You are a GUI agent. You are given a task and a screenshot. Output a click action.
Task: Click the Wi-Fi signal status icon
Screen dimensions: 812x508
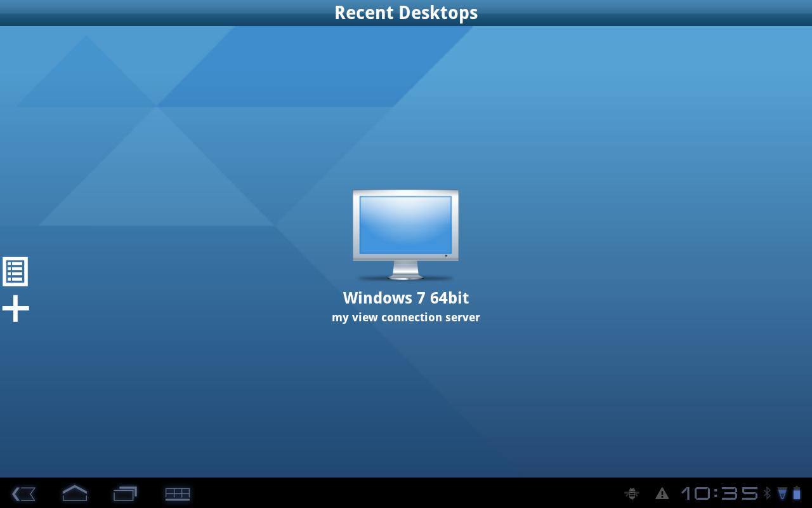coord(782,493)
